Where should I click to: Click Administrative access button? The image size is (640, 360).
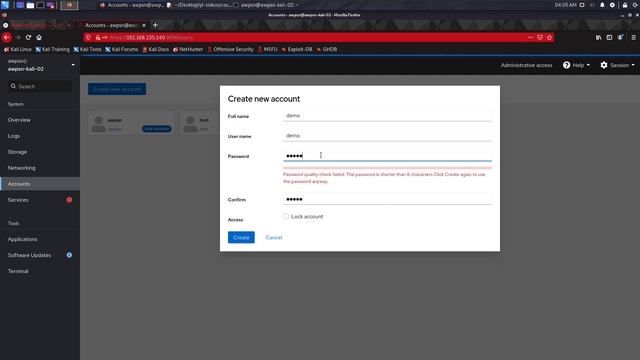click(526, 65)
